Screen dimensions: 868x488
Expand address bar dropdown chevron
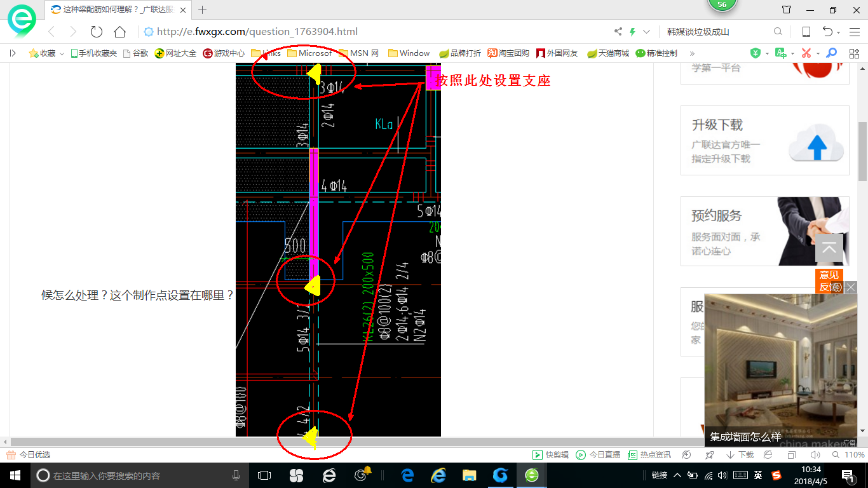click(647, 32)
